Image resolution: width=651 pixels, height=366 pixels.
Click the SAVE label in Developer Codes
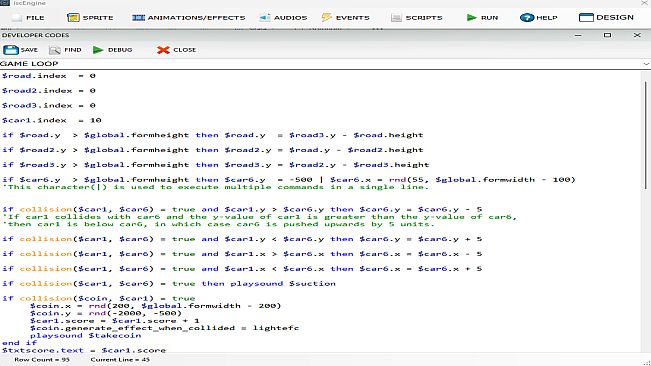tap(29, 50)
